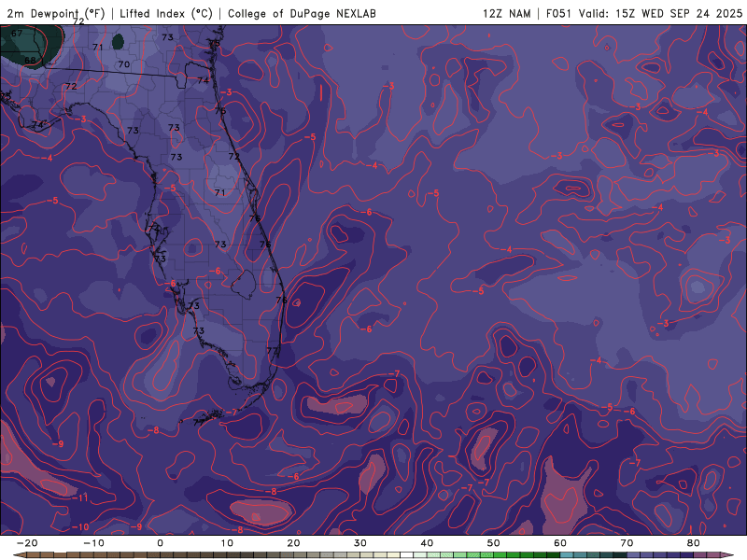Click the Lake Okeechobee outline on the map
This screenshot has height=560, width=747.
tap(245, 285)
